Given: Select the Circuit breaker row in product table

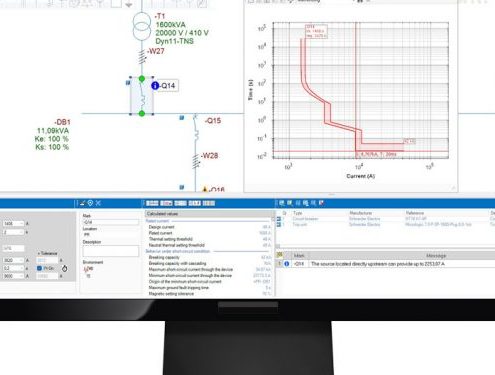Looking at the screenshot, I should tap(387, 219).
